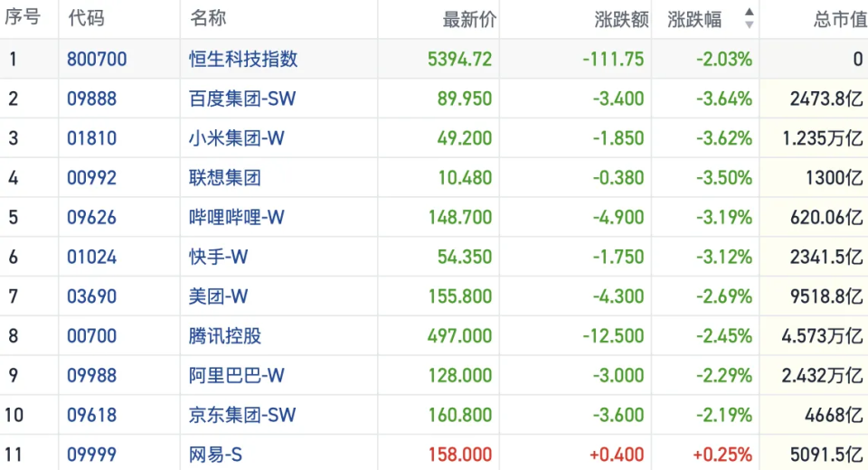Viewport: 868px width, 470px height.
Task: Select market cap 9518.8亿
Action: pos(827,296)
